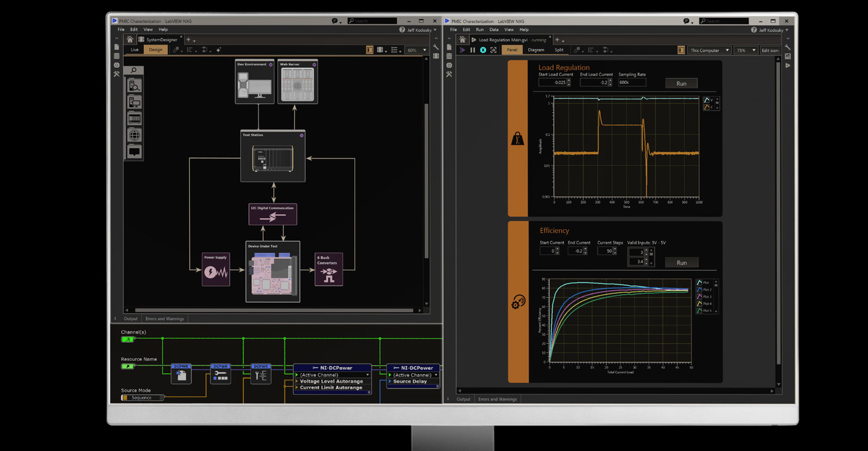Click Run in the Load Regulation section
Screen dimensions: 868x451
(x=681, y=83)
